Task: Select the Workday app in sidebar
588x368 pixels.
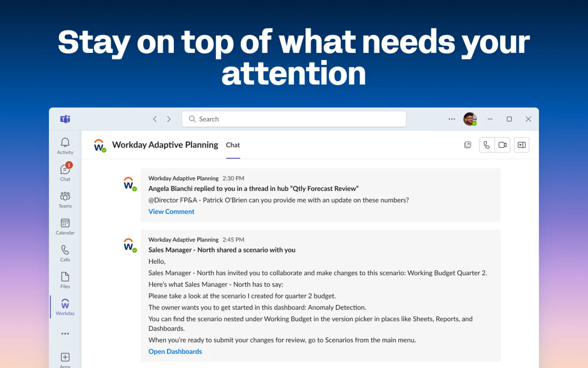Action: tap(65, 307)
